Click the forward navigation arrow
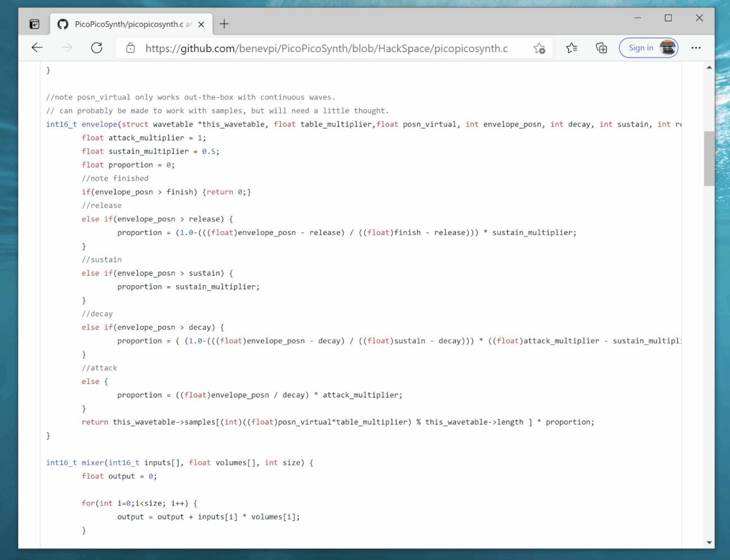Screen dimensions: 730x560 pos(67,48)
